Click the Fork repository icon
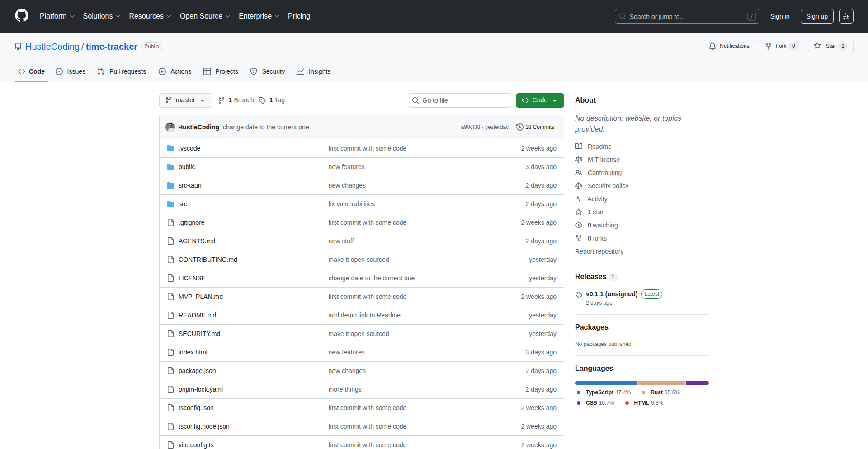This screenshot has height=449, width=868. pyautogui.click(x=768, y=46)
